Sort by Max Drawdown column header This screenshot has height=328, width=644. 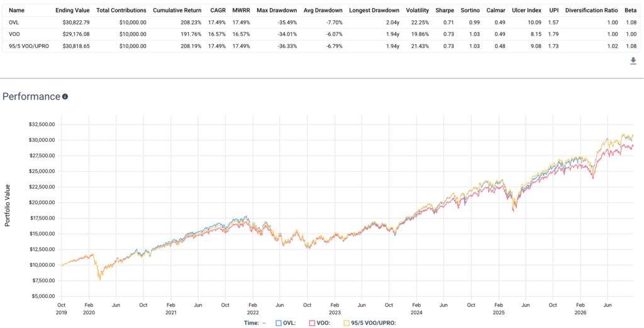(x=277, y=10)
